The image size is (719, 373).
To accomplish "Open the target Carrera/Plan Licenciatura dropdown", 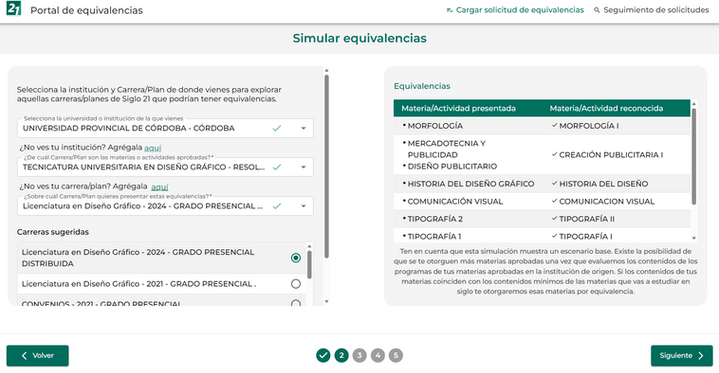I will [303, 206].
